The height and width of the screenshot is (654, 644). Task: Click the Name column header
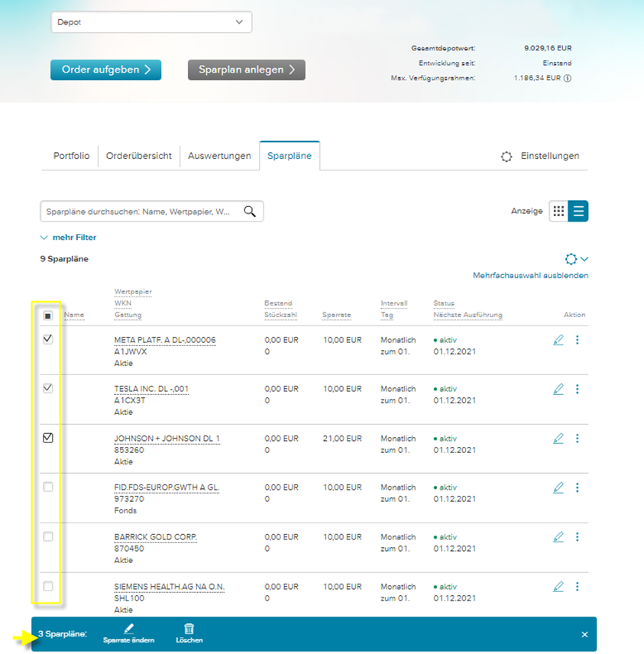click(x=74, y=315)
